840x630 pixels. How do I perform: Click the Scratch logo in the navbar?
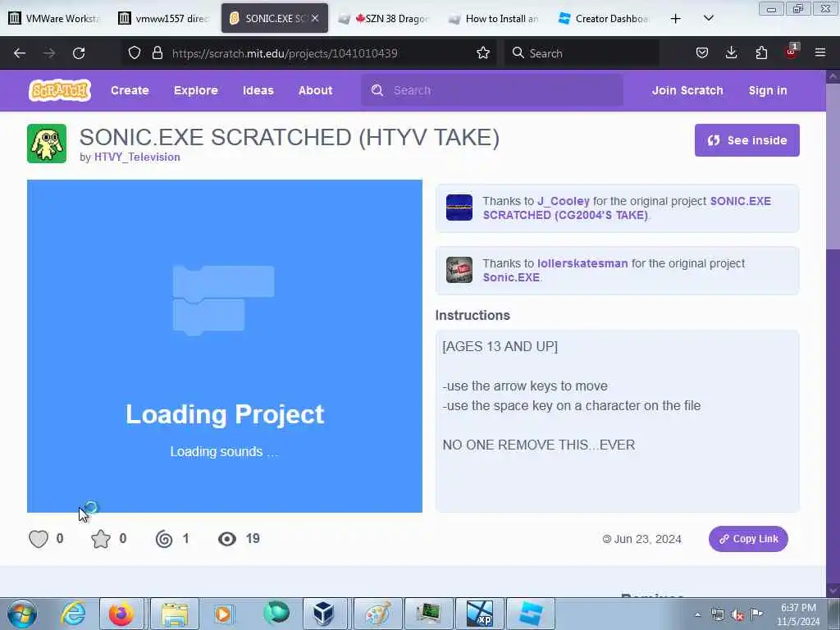click(59, 90)
